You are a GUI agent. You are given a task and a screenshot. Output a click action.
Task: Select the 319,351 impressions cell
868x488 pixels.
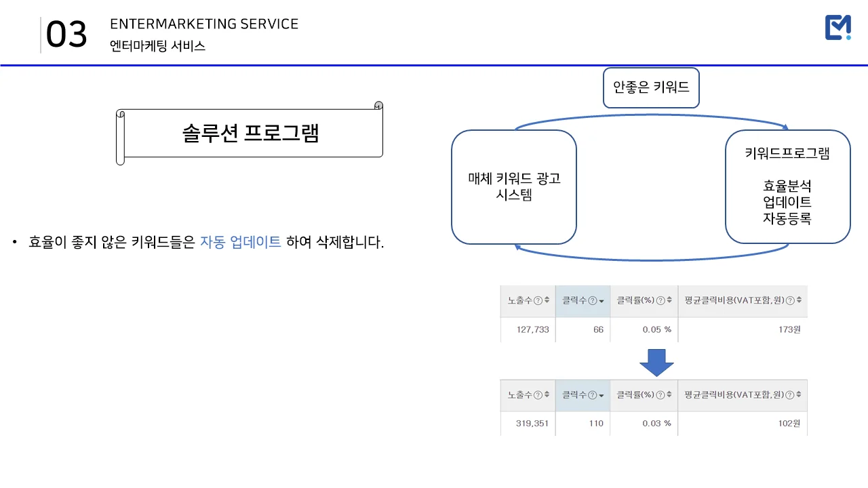click(528, 424)
